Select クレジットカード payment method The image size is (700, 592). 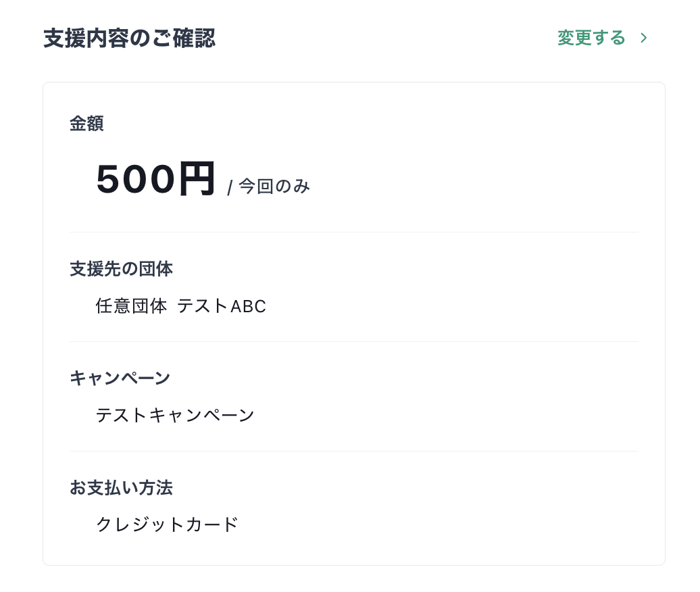click(x=166, y=524)
